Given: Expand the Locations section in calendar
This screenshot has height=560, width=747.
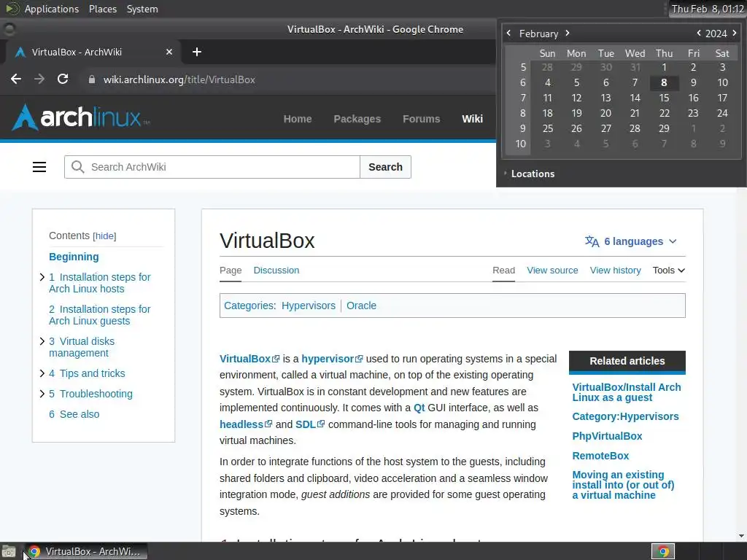Looking at the screenshot, I should click(529, 174).
